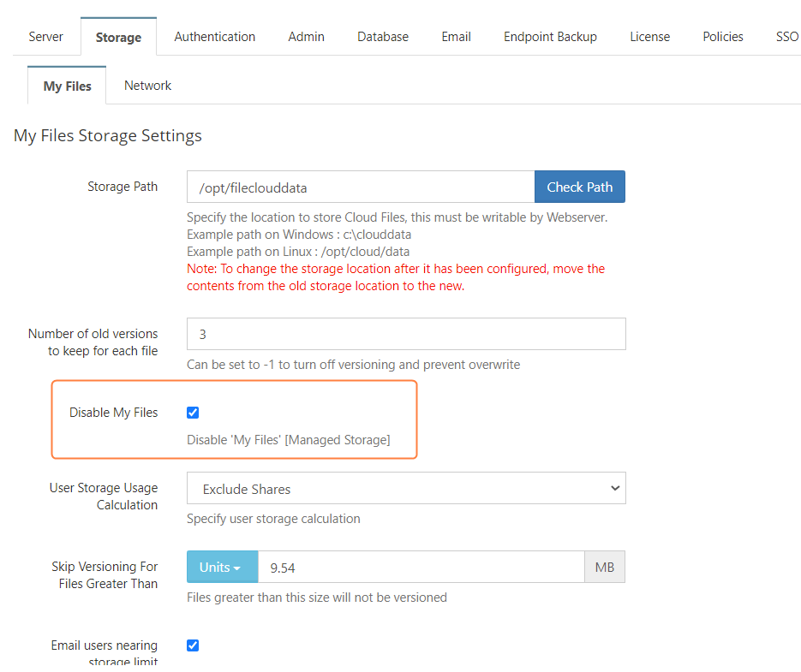Select the Storage tab

point(118,37)
